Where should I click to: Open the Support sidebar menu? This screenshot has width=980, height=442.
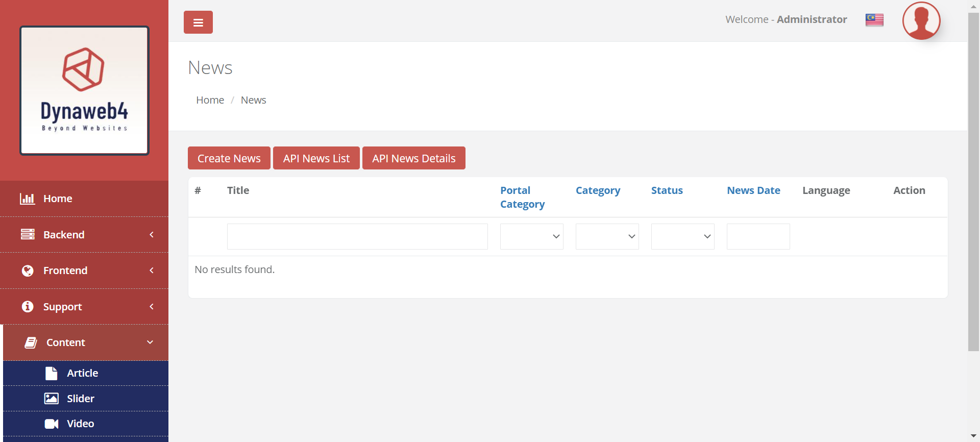tap(84, 307)
